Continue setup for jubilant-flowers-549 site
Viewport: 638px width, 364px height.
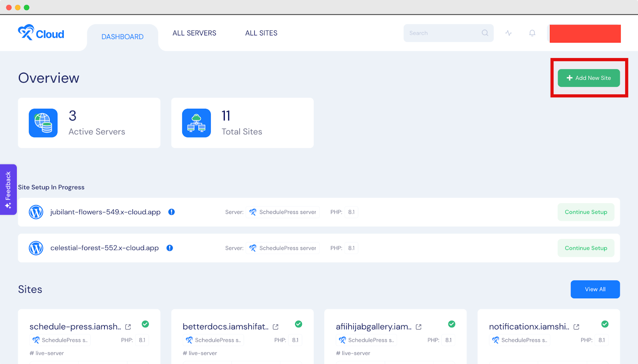click(x=586, y=212)
